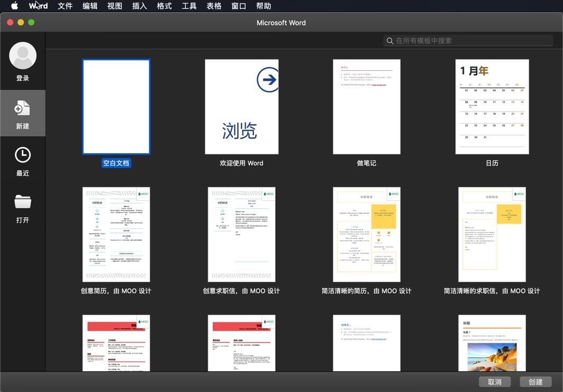The width and height of the screenshot is (563, 392).
Task: Open the 简洁清晰的求职信 template
Action: pyautogui.click(x=492, y=234)
